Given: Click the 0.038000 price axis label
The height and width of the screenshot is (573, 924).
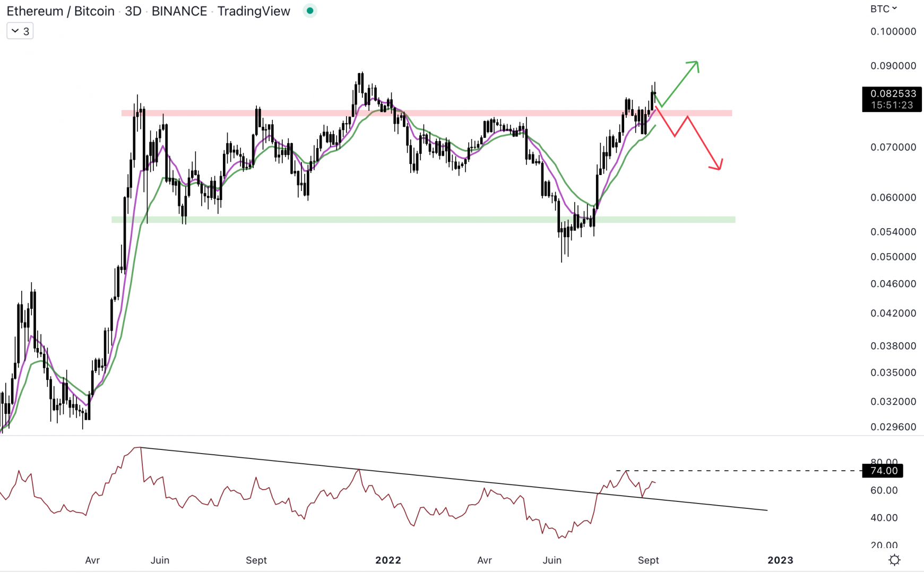Looking at the screenshot, I should click(893, 346).
